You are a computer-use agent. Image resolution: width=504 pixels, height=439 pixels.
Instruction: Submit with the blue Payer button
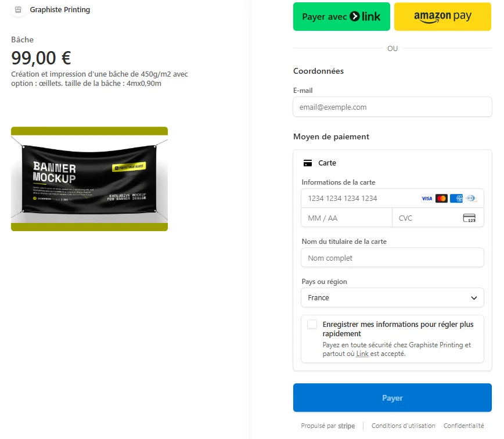click(392, 398)
